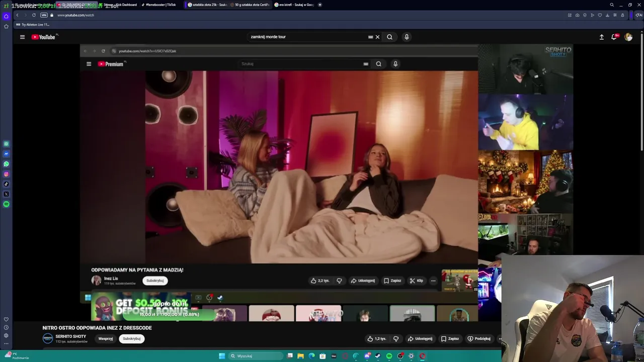Viewport: 644px width, 362px height.
Task: Switch to the "sztabka złota 25k" tab
Action: point(207,5)
